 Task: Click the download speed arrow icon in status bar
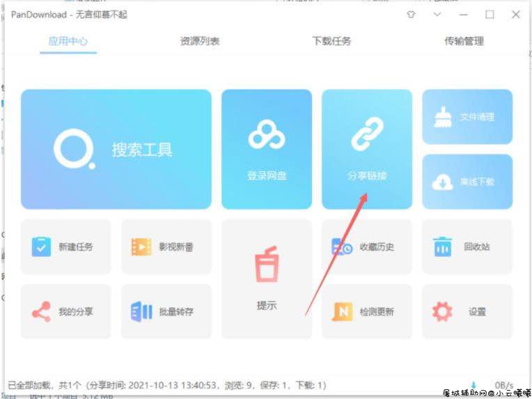pos(474,385)
